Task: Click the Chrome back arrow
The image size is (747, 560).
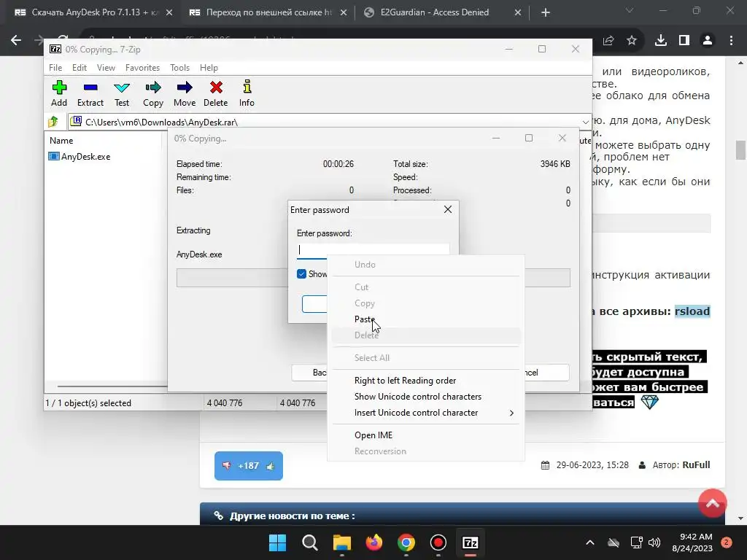Action: tap(16, 41)
